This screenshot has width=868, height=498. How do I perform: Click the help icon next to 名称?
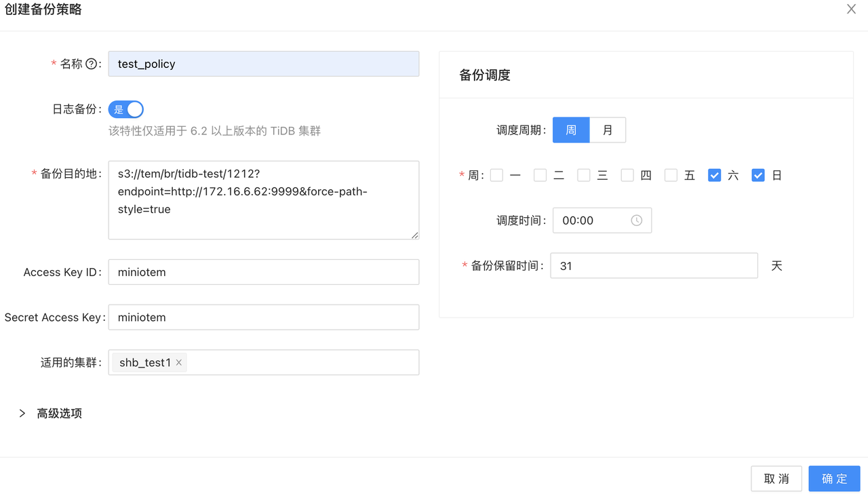(x=91, y=64)
